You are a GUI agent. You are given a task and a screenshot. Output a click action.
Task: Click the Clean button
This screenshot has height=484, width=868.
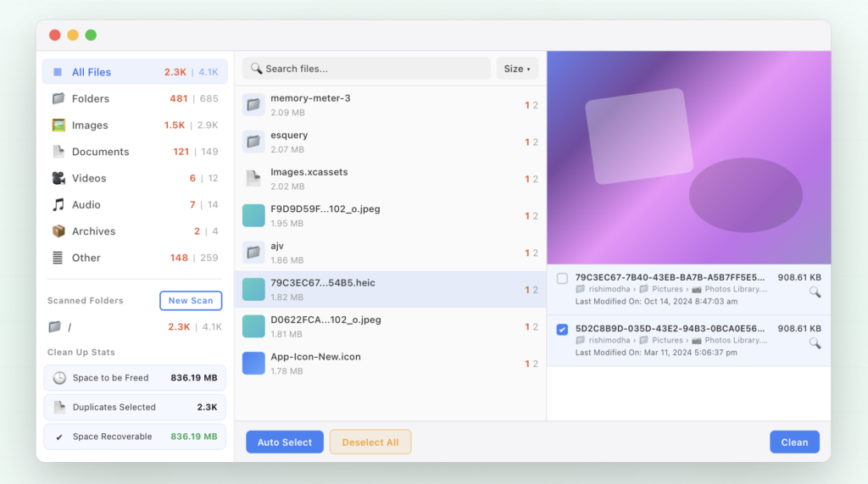(794, 442)
